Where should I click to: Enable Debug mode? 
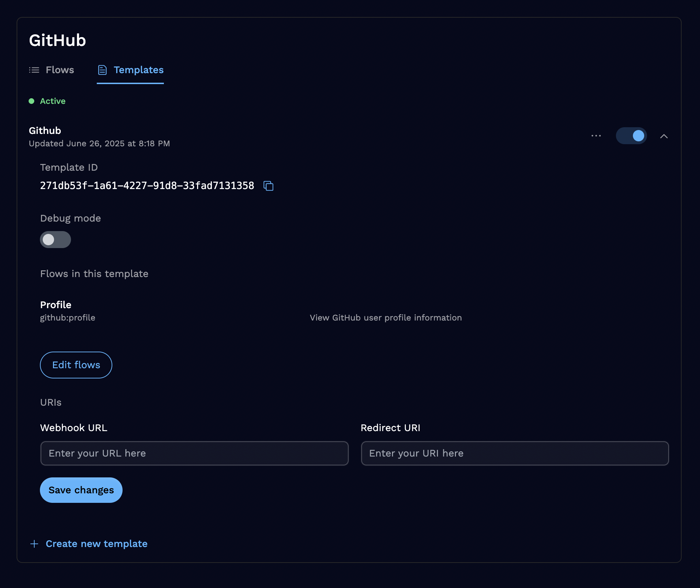coord(55,240)
